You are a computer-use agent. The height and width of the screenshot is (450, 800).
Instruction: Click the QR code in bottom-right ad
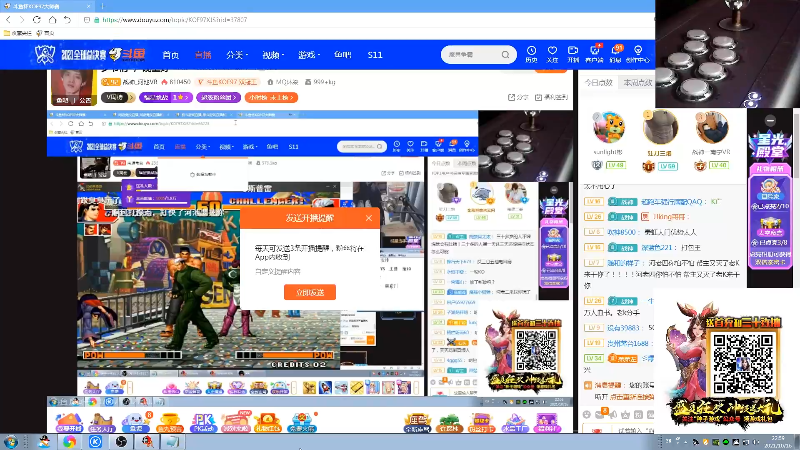[x=743, y=363]
